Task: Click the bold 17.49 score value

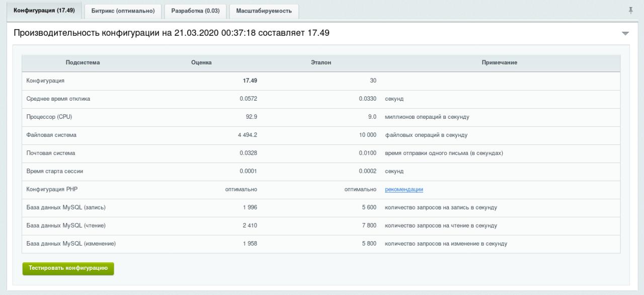Action: pos(250,81)
